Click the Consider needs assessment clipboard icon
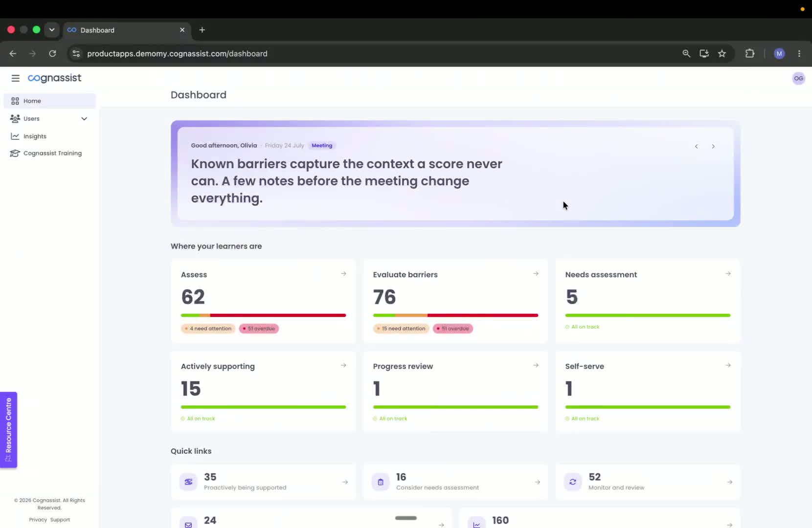Screen dimensions: 812x528 coord(381,482)
